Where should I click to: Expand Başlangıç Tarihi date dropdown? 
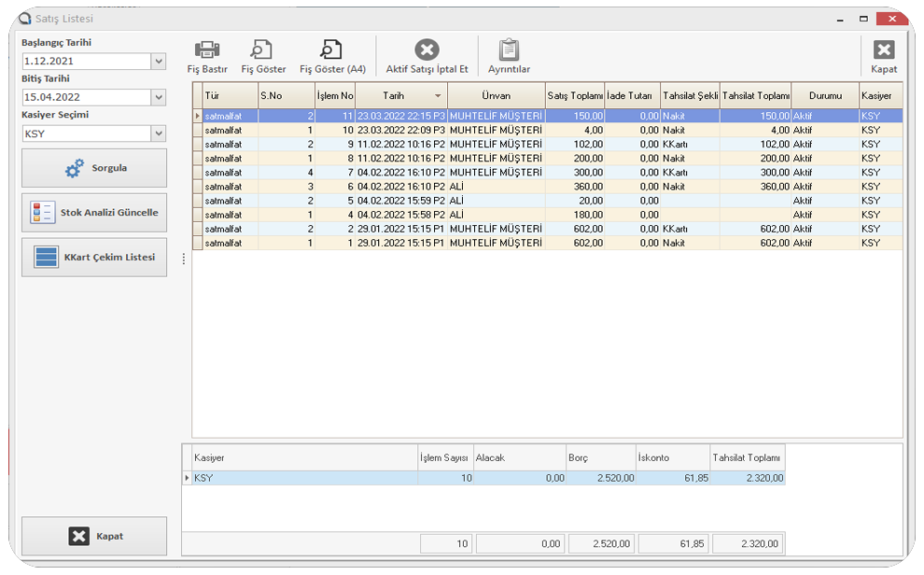pyautogui.click(x=158, y=62)
